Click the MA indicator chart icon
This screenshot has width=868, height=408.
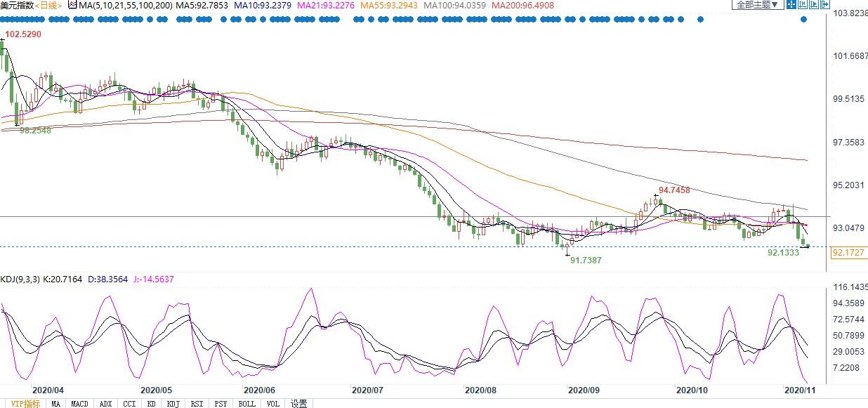[x=72, y=4]
